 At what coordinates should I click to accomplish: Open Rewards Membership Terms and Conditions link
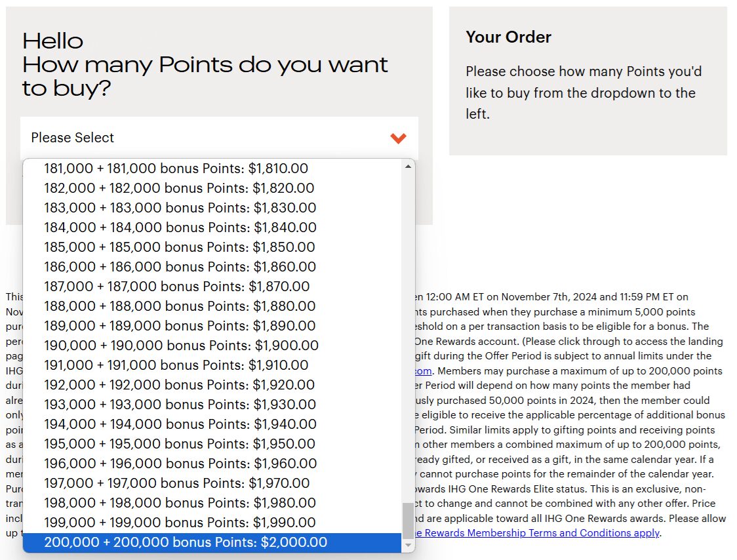pos(537,532)
